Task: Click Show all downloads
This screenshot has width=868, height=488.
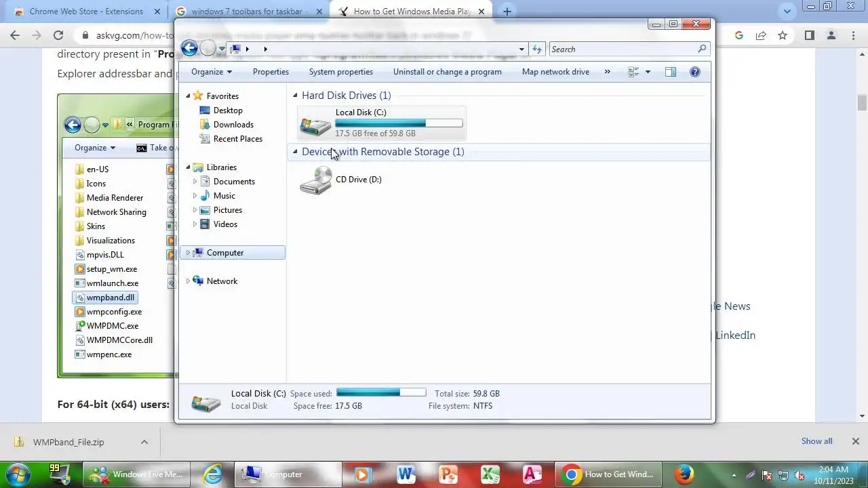Action: [816, 441]
